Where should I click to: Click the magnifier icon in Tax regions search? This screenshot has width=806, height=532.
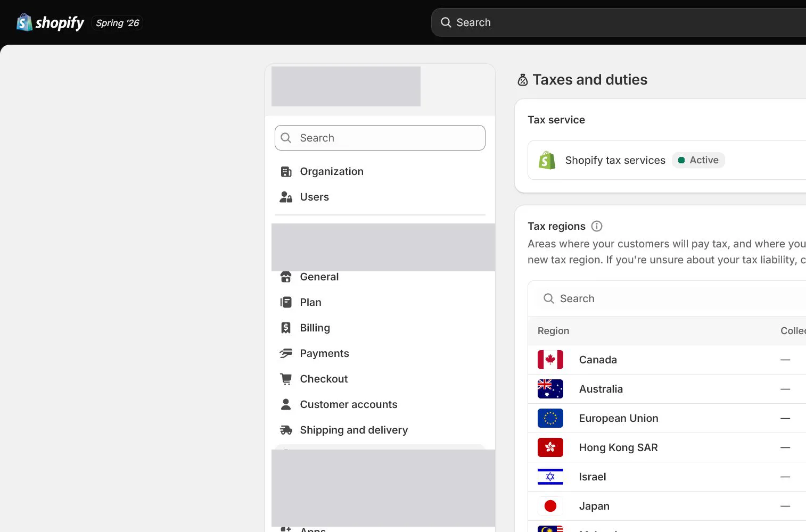click(x=548, y=298)
